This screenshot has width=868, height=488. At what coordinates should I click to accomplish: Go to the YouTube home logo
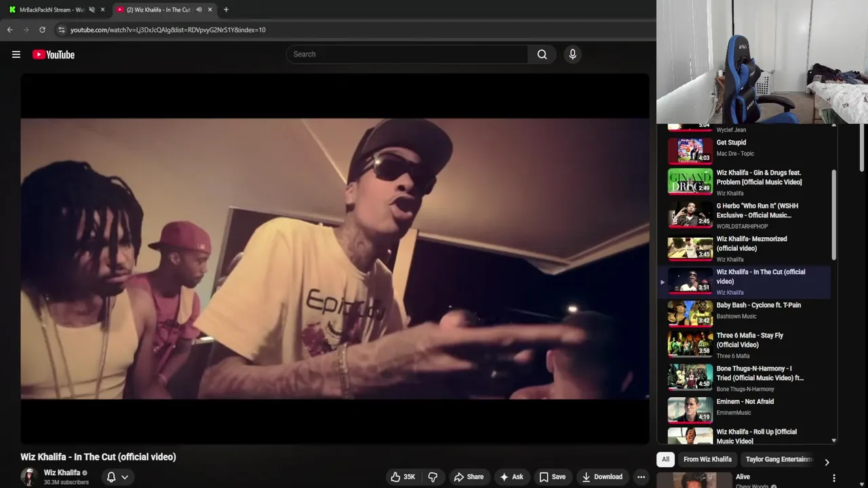[x=54, y=54]
